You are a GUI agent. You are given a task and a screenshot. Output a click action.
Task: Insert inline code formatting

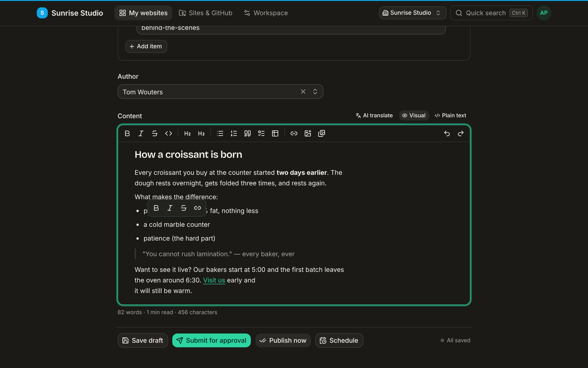coord(169,133)
